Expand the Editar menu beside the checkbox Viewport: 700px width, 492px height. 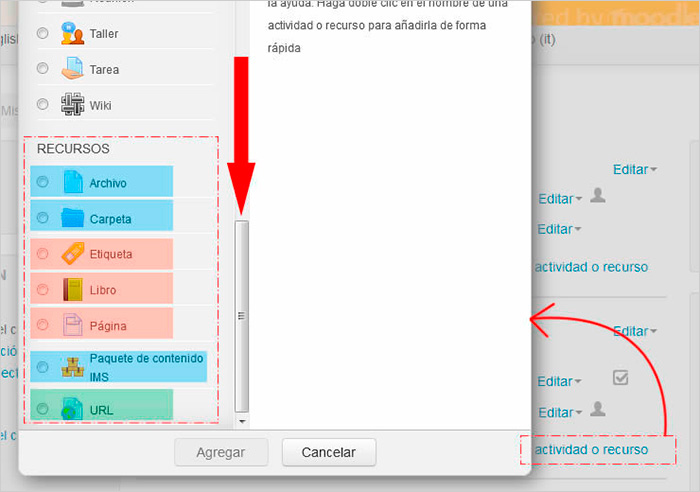coord(559,381)
